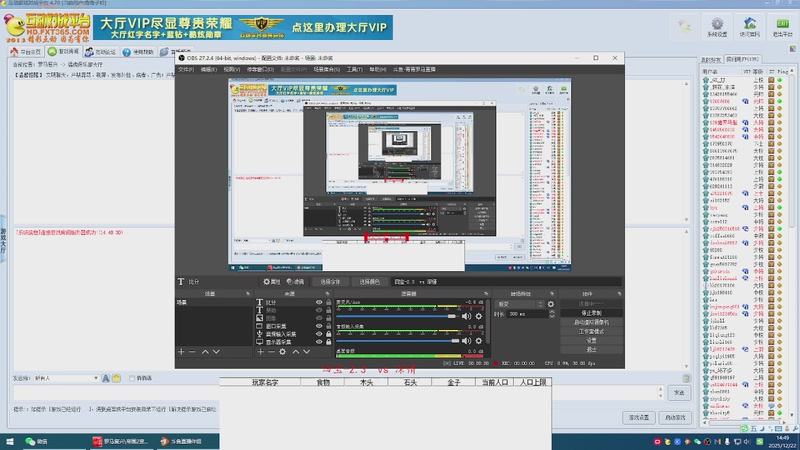Toggle visibility of first text source 比分
The width and height of the screenshot is (800, 450).
(319, 303)
